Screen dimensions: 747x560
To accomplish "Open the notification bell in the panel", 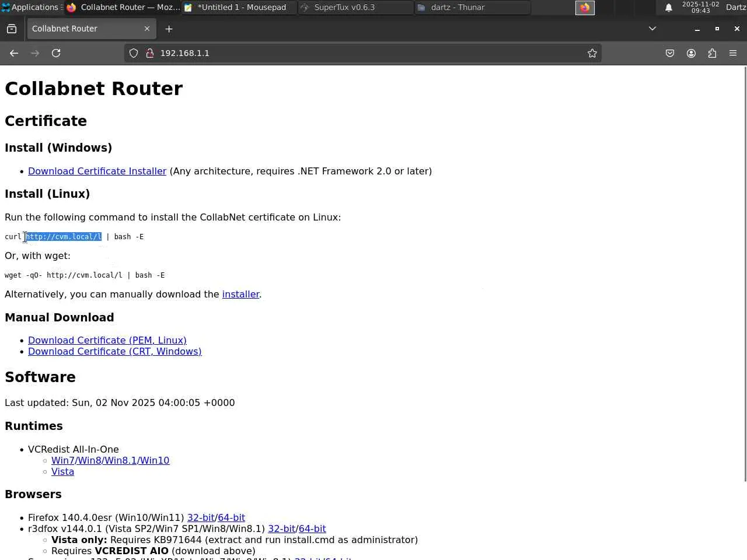I will coord(669,8).
